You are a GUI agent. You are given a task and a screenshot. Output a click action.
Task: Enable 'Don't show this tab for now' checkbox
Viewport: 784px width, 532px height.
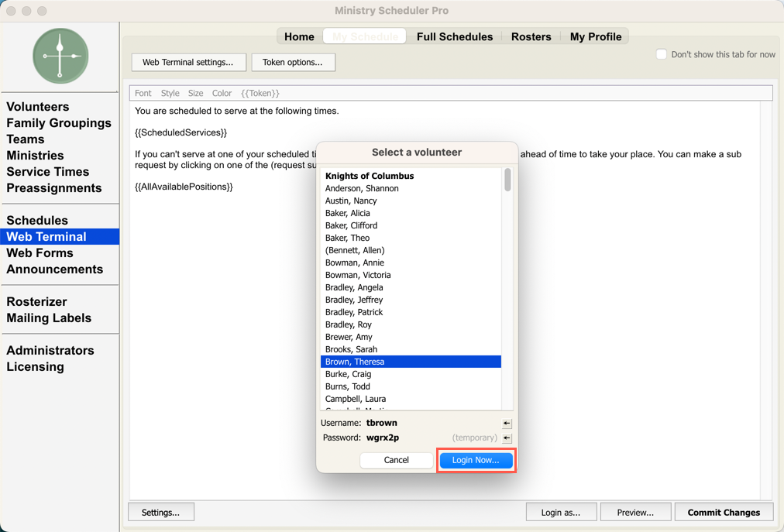pos(661,54)
